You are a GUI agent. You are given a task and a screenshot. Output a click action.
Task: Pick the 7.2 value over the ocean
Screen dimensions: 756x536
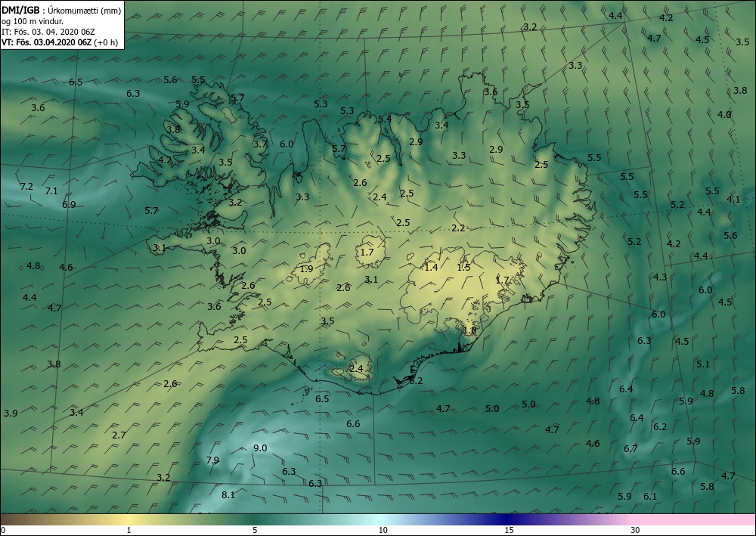coord(26,186)
